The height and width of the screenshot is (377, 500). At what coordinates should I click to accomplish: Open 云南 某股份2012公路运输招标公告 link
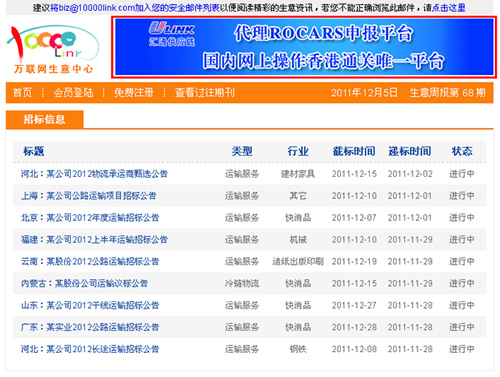[90, 261]
